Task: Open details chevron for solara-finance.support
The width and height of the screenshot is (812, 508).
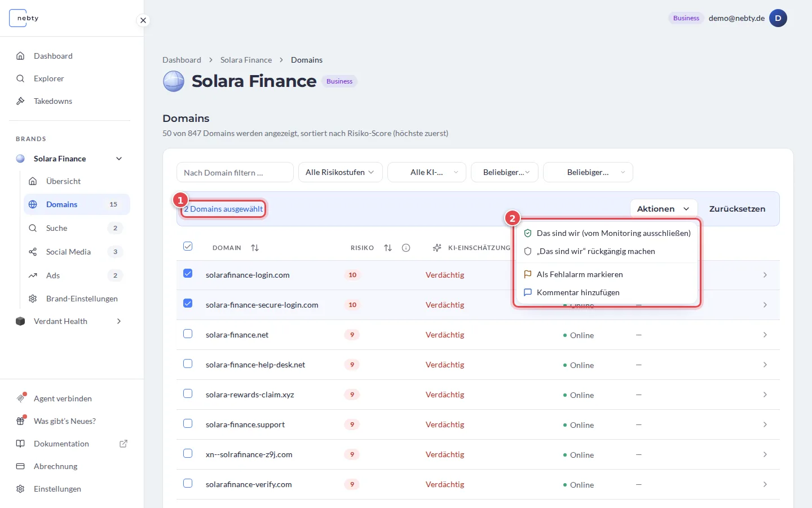Action: [765, 424]
